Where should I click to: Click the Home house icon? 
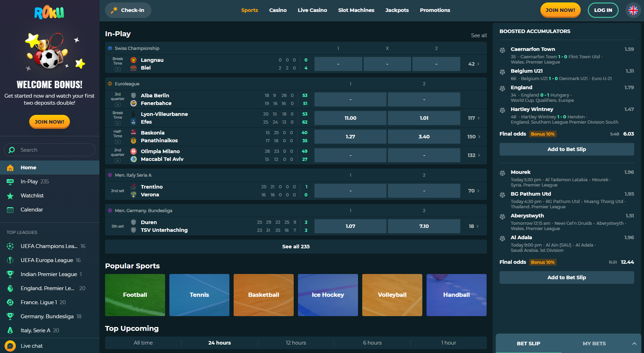click(10, 168)
